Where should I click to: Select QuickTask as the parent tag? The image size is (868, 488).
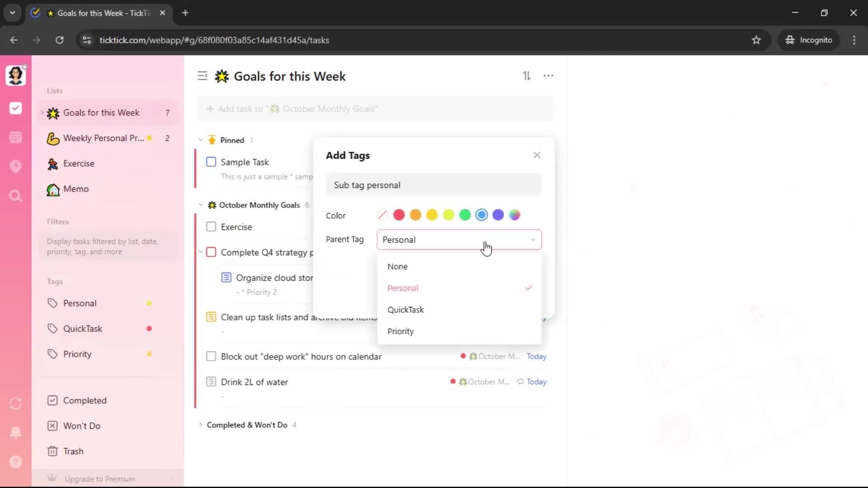point(406,310)
